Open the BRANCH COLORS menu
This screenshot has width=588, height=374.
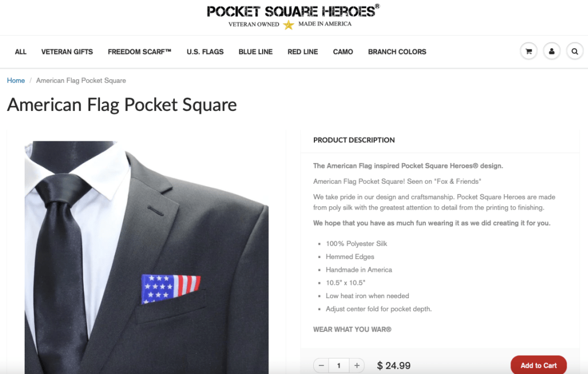[x=397, y=52]
